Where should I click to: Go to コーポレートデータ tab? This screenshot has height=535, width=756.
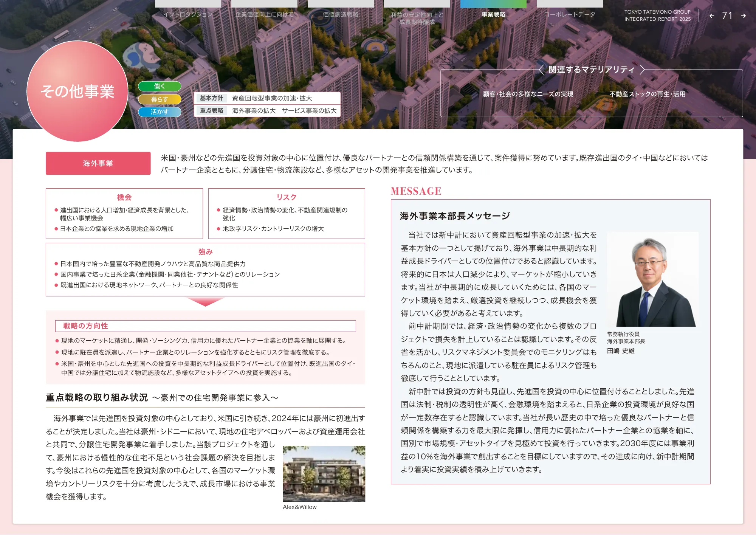point(570,14)
